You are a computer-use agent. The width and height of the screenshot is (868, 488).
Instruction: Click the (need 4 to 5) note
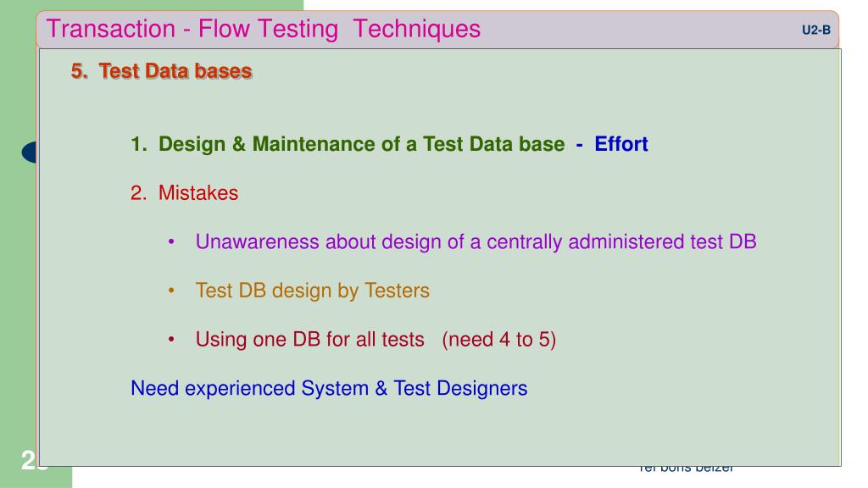point(498,339)
